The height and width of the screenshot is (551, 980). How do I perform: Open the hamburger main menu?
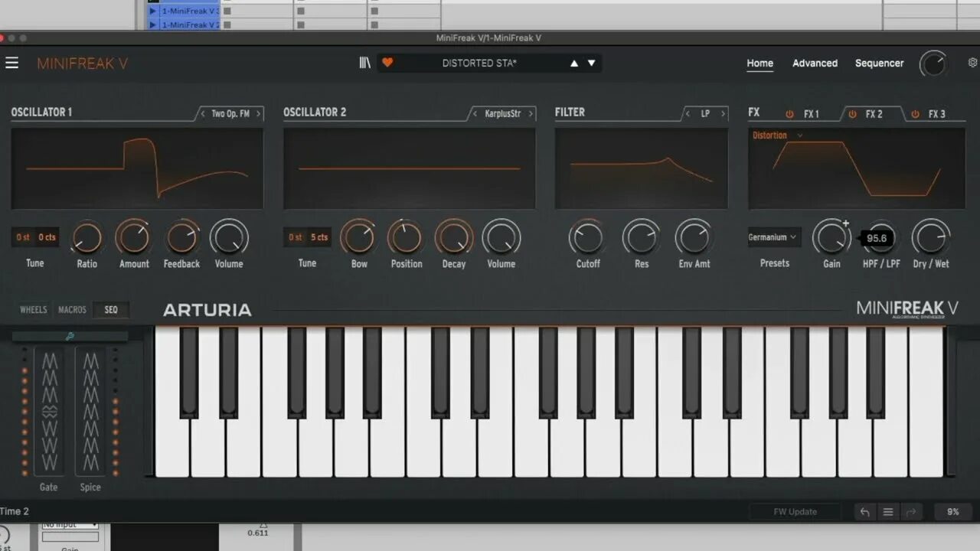click(x=11, y=63)
